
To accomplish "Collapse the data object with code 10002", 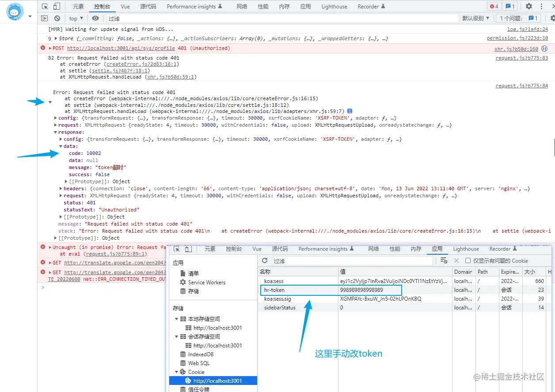I will [61, 147].
